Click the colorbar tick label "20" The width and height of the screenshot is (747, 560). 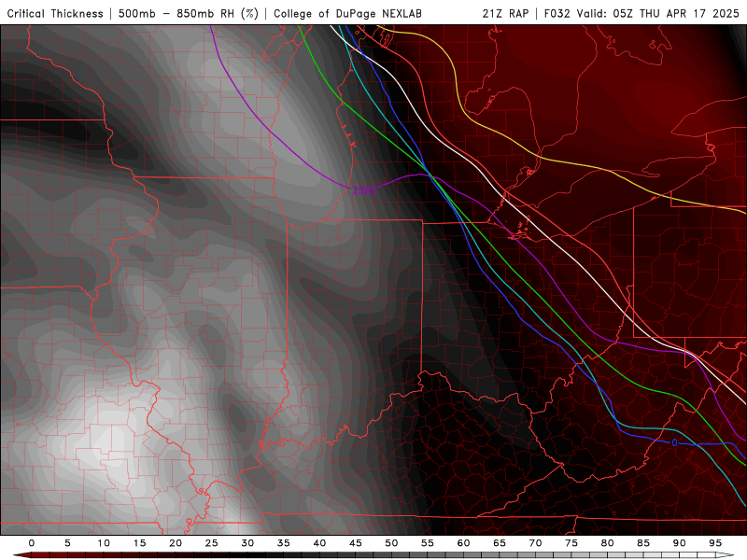pyautogui.click(x=176, y=543)
